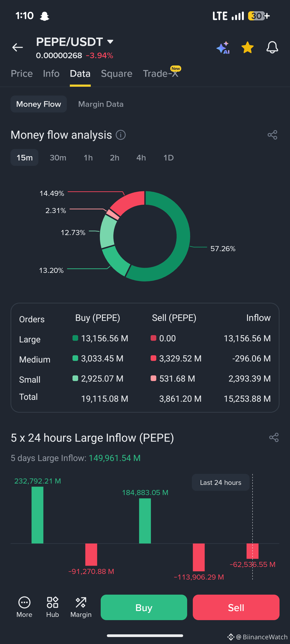
Task: Open the AI assistant sparkle icon
Action: point(223,47)
